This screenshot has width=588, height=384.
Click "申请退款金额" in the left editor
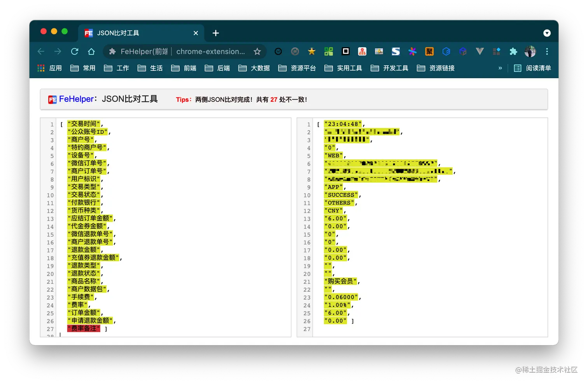(x=90, y=321)
